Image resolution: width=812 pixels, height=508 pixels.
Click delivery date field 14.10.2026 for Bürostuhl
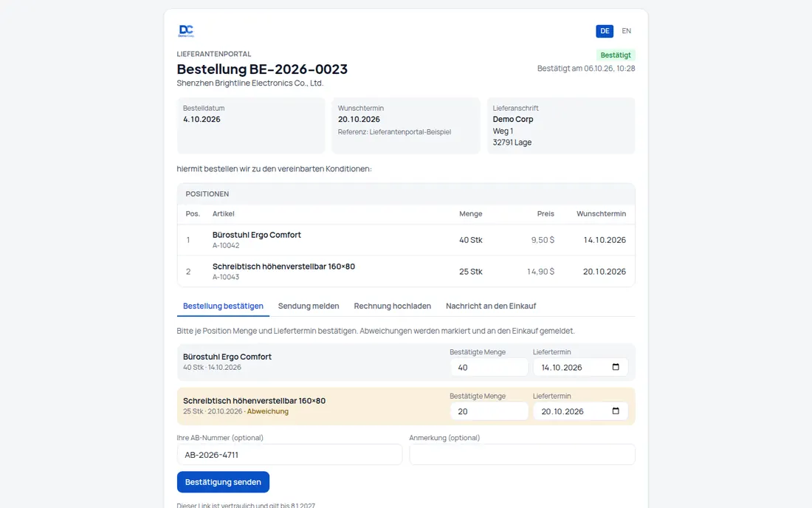580,367
